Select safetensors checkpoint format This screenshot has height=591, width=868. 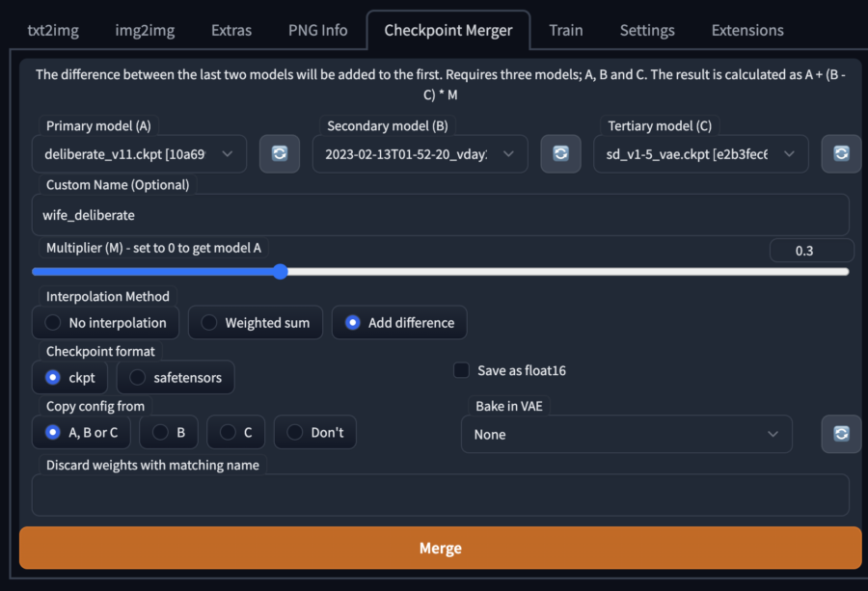[176, 377]
